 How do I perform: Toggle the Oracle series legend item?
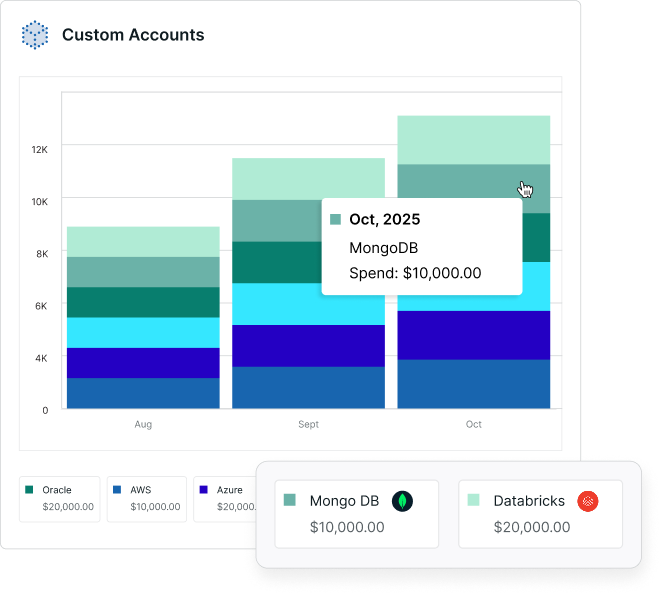coord(60,498)
